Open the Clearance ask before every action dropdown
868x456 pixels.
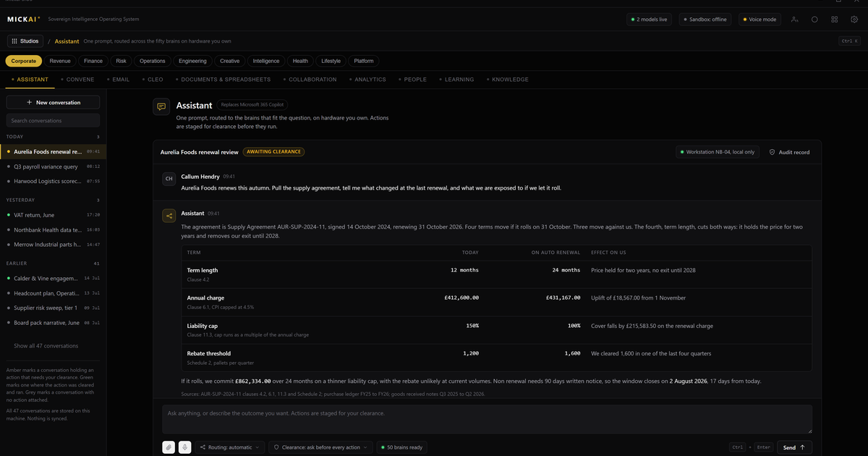[320, 447]
